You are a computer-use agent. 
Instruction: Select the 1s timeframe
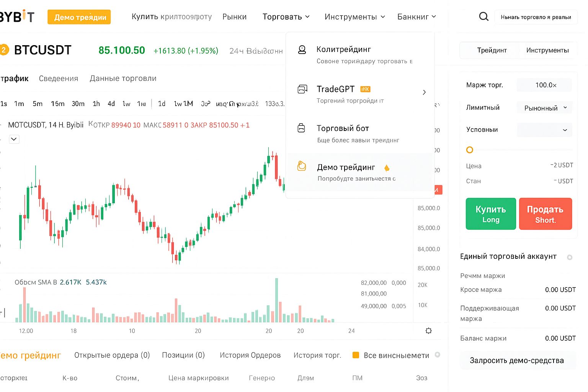pyautogui.click(x=4, y=104)
